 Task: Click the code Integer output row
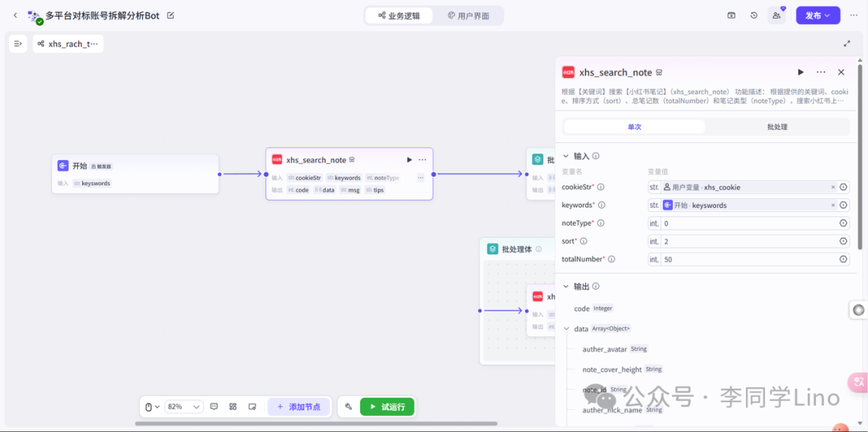pyautogui.click(x=594, y=308)
